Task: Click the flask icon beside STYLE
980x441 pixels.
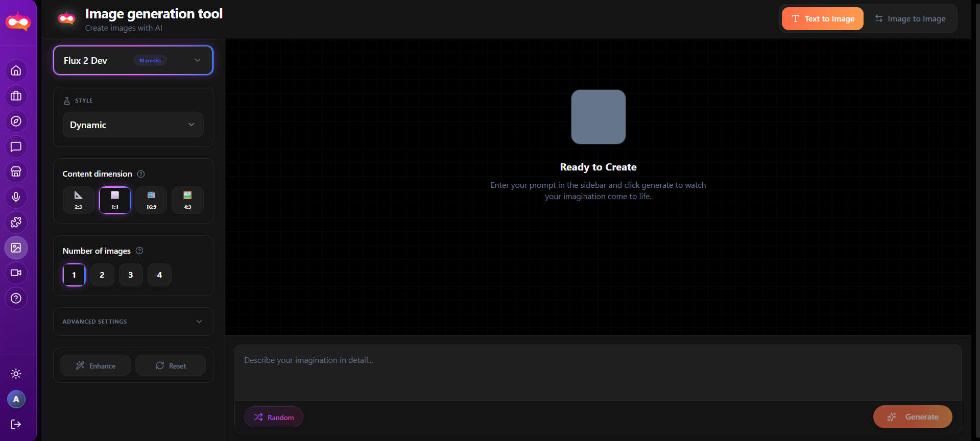Action: [67, 101]
